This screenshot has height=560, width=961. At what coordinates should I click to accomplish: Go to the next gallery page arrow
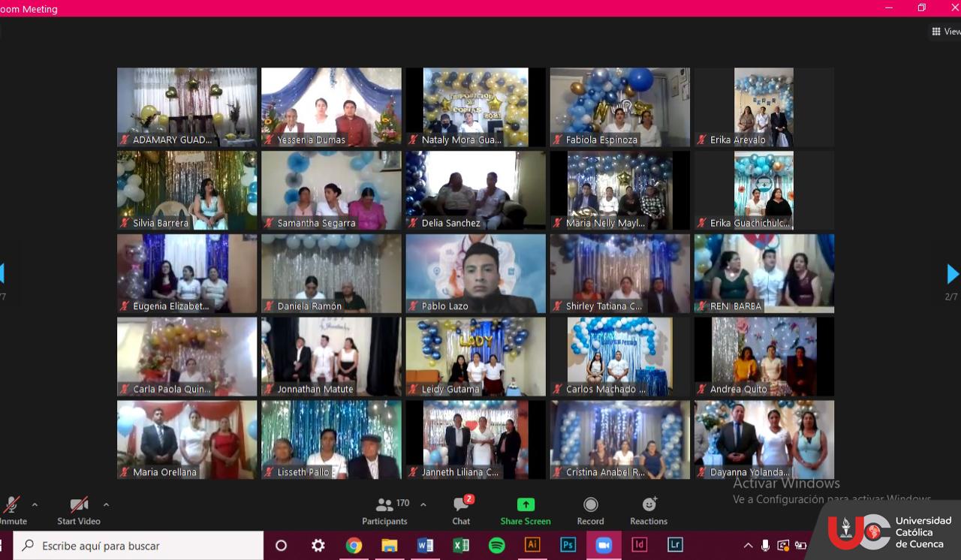pos(953,274)
